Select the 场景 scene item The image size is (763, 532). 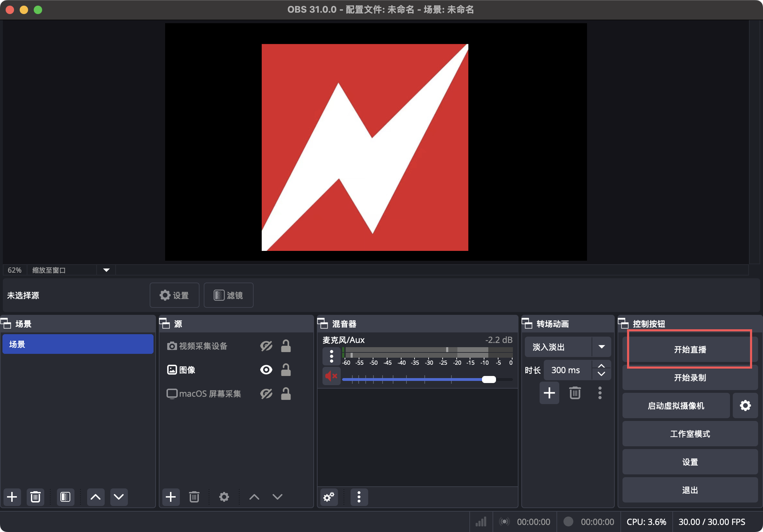pyautogui.click(x=78, y=344)
